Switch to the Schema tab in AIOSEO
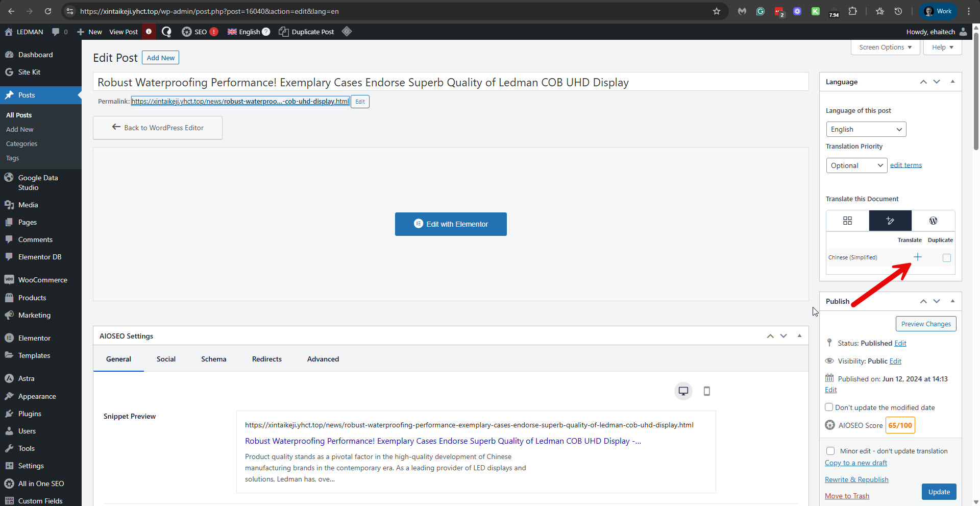This screenshot has width=980, height=506. [213, 359]
